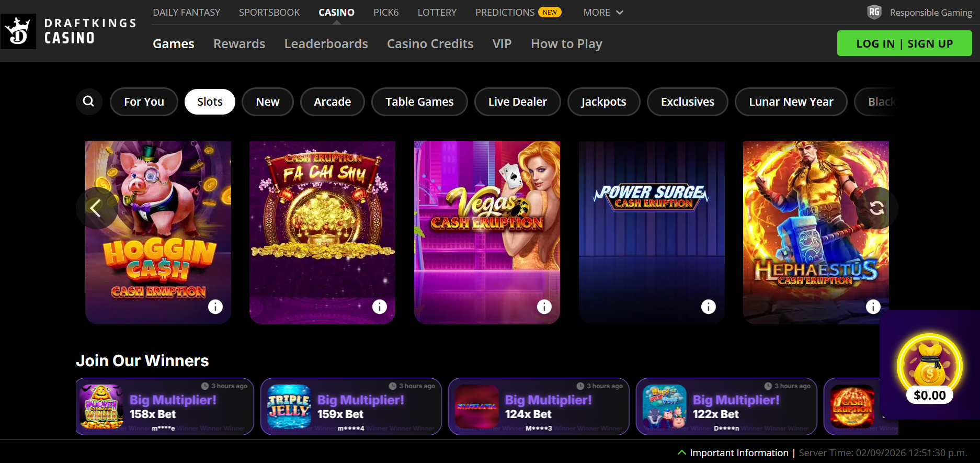The image size is (980, 463).
Task: Open Hoggin Cash game thumbnail
Action: tap(158, 232)
